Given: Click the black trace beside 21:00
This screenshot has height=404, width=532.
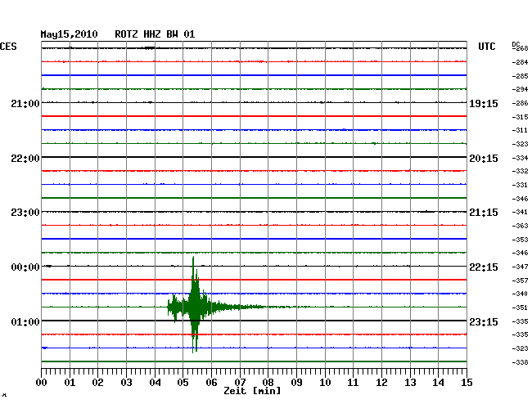Looking at the screenshot, I should pyautogui.click(x=254, y=102).
